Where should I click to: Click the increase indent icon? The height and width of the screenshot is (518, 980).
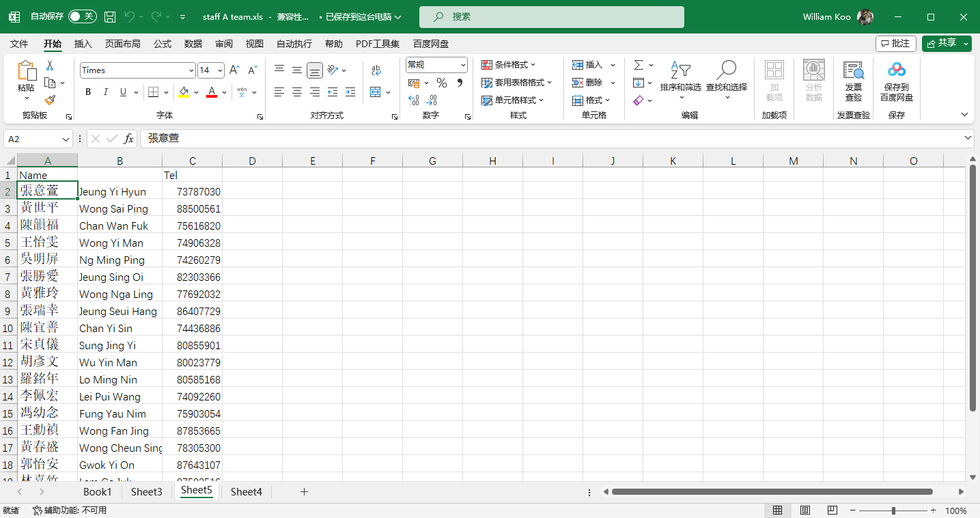(350, 92)
